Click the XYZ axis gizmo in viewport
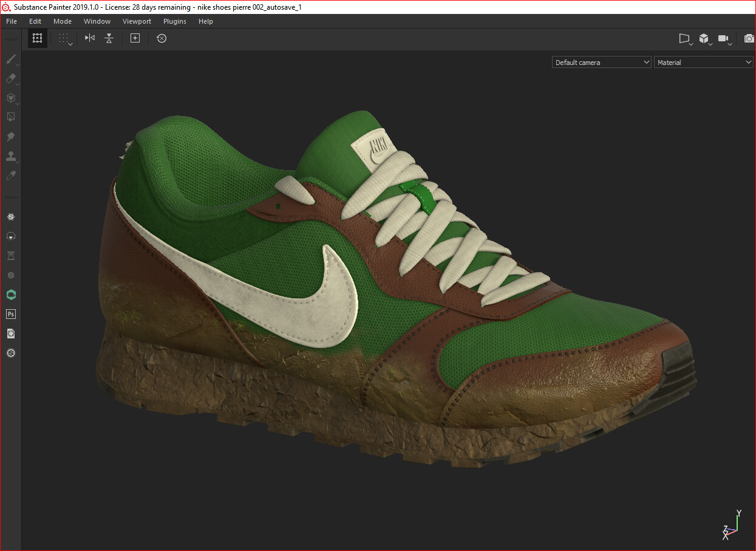Screen dimensions: 756x551 (730, 524)
